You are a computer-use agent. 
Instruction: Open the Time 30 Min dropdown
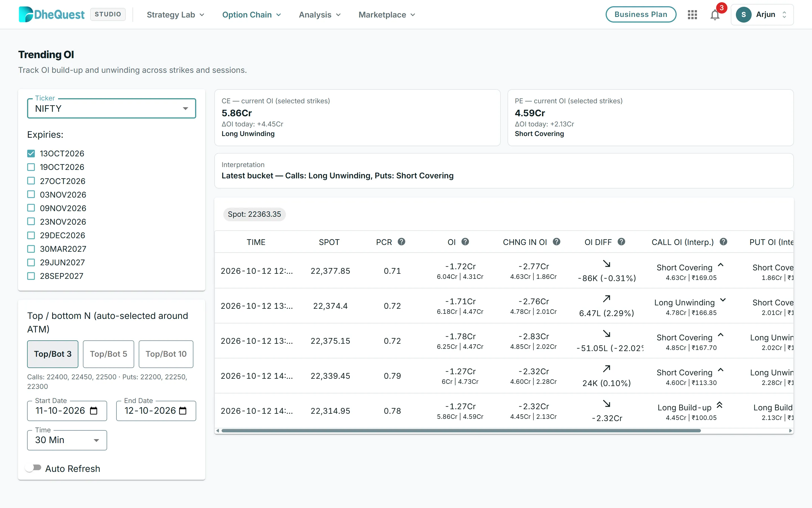tap(67, 440)
